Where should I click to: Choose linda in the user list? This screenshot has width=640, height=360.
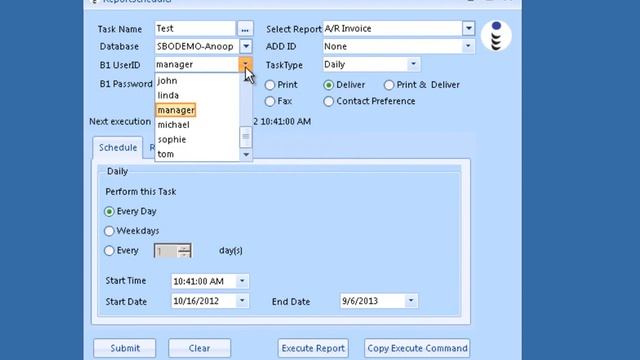point(197,96)
